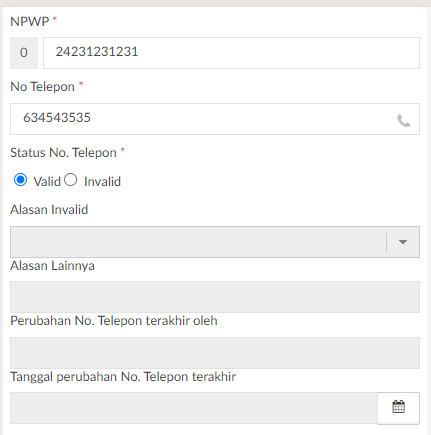The image size is (431, 435).
Task: Select the Valid radio button
Action: 20,180
